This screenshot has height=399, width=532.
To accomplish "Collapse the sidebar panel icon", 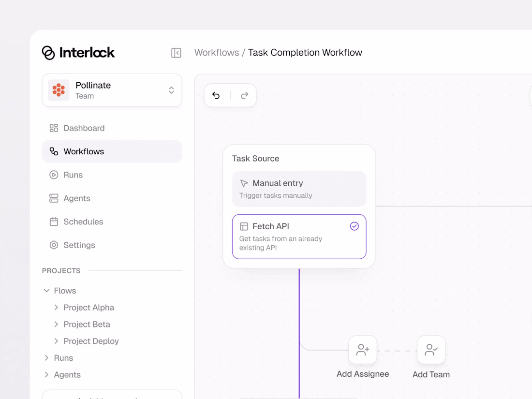I will [x=176, y=53].
